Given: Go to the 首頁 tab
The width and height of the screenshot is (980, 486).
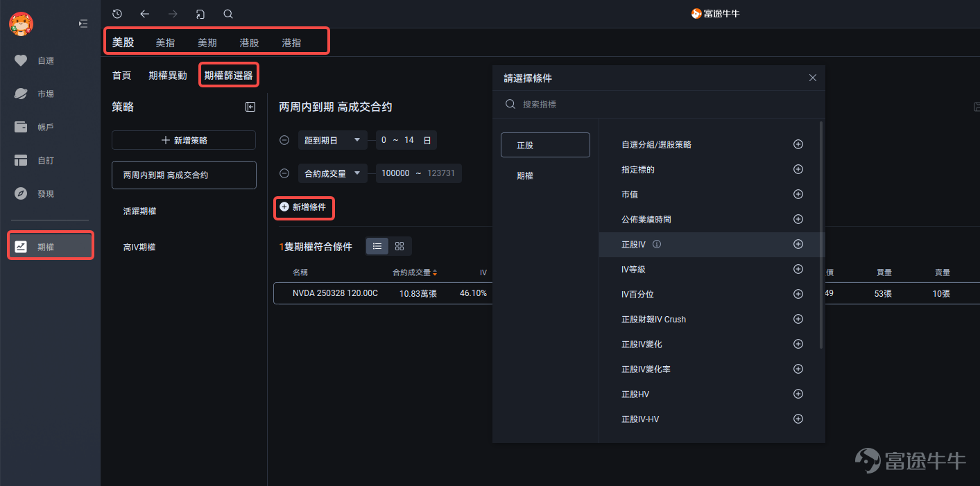Looking at the screenshot, I should [x=121, y=76].
